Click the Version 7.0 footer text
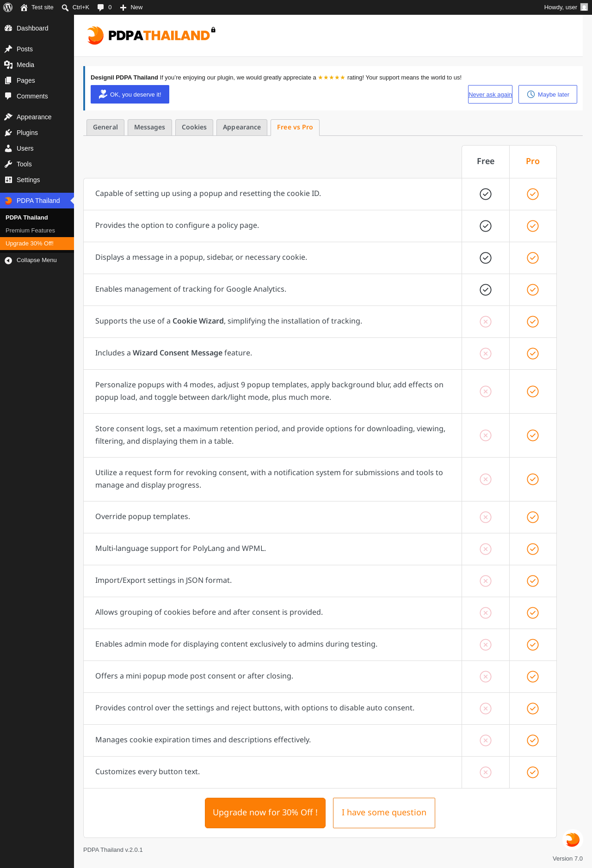Screen dimensions: 592x868 coord(567,859)
